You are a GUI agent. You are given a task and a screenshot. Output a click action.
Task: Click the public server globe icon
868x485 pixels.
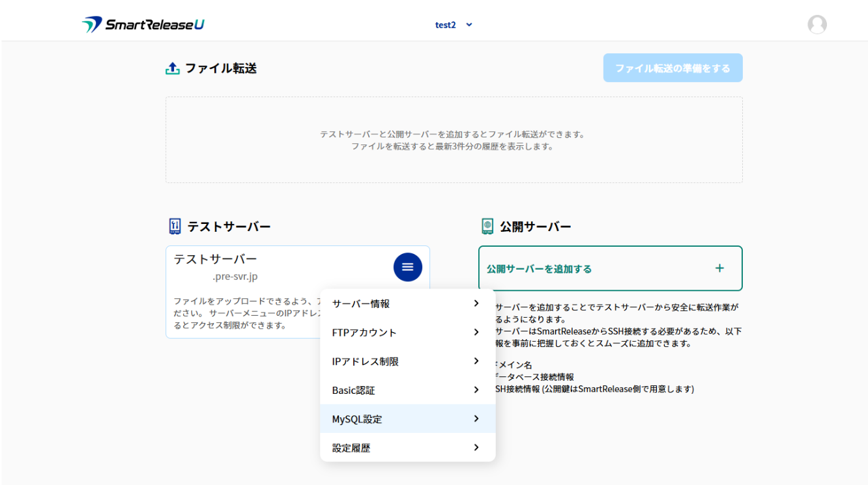(x=487, y=227)
